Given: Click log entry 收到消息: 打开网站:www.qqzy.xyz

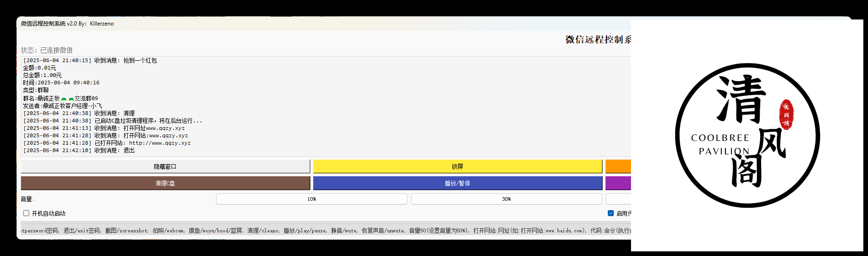Looking at the screenshot, I should point(105,135).
